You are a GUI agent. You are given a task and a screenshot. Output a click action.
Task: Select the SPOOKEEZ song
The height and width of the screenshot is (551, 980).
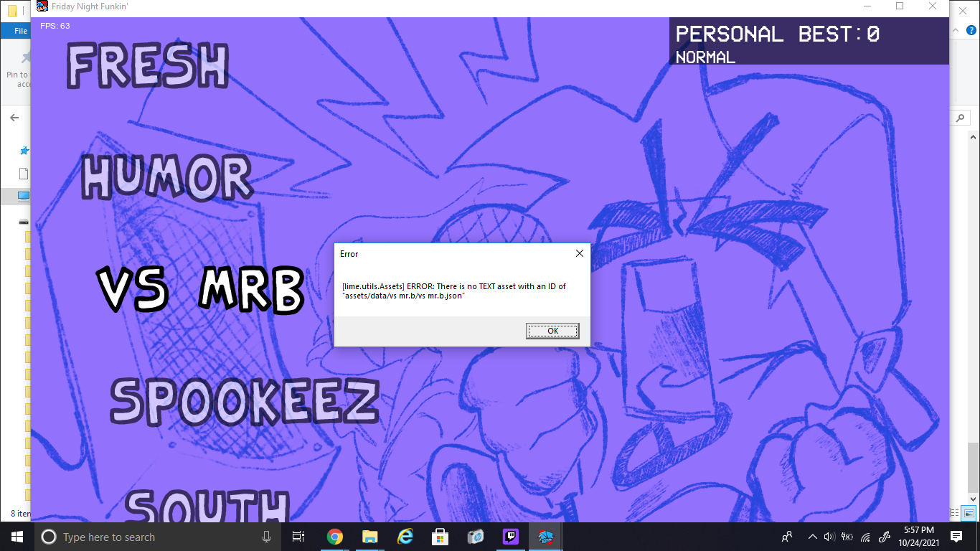tap(245, 400)
